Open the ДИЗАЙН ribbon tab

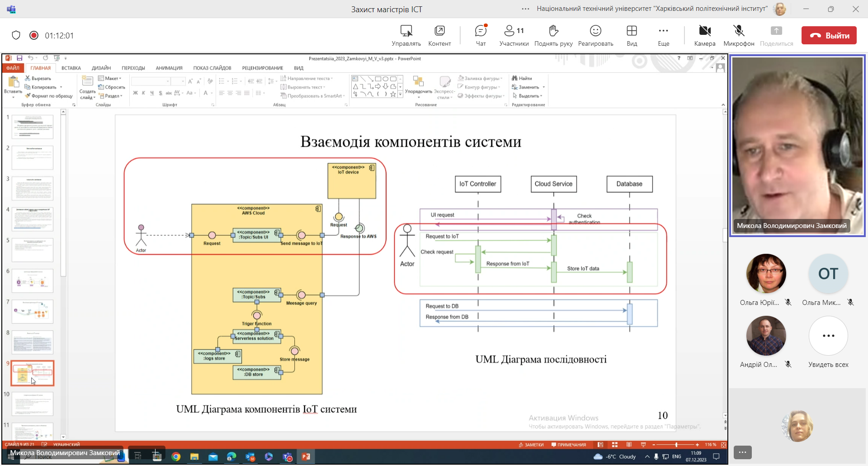(101, 68)
